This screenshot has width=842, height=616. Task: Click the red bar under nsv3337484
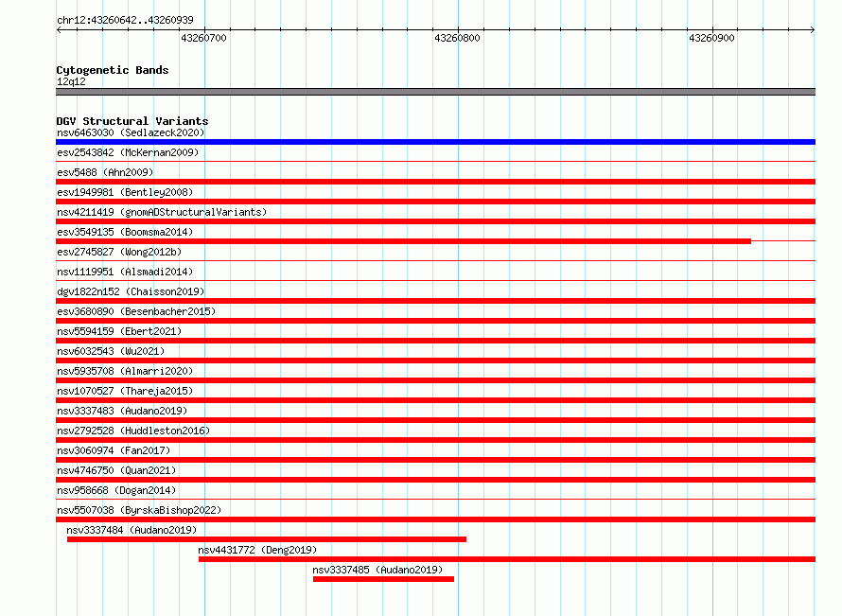[267, 539]
